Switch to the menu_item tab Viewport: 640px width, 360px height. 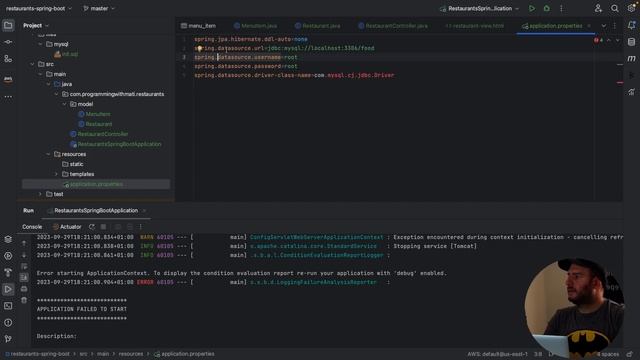(x=198, y=26)
